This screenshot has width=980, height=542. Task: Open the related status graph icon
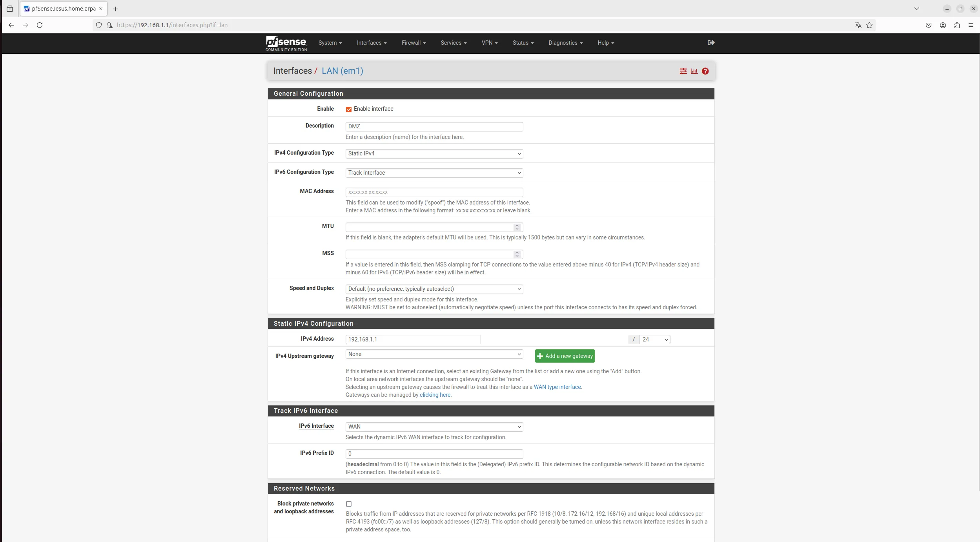pyautogui.click(x=694, y=71)
